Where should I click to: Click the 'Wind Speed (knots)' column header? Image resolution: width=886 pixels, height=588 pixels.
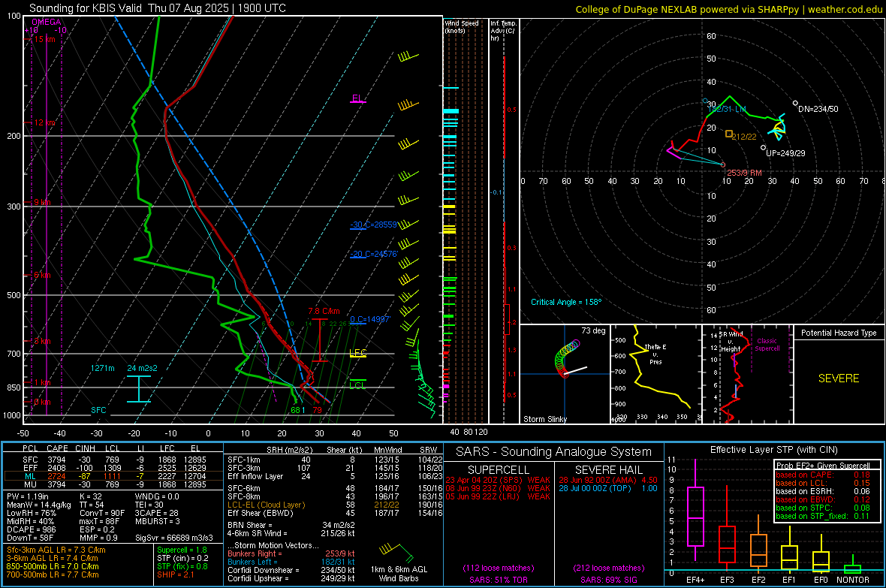tap(461, 26)
